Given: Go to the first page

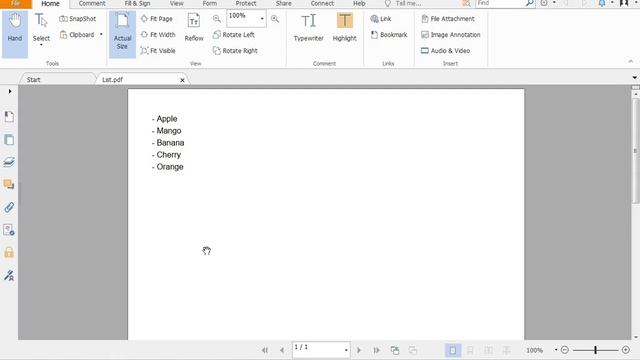Looking at the screenshot, I should pos(265,350).
